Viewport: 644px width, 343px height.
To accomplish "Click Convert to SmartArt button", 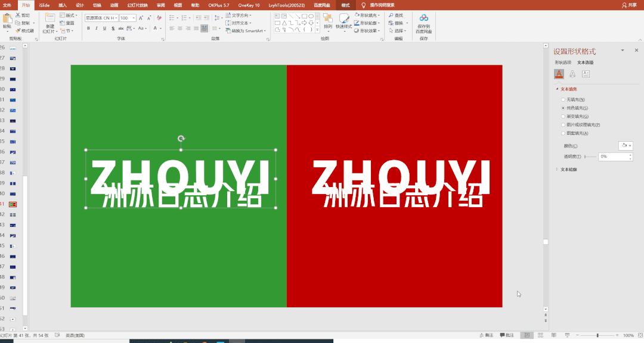I will pos(245,30).
